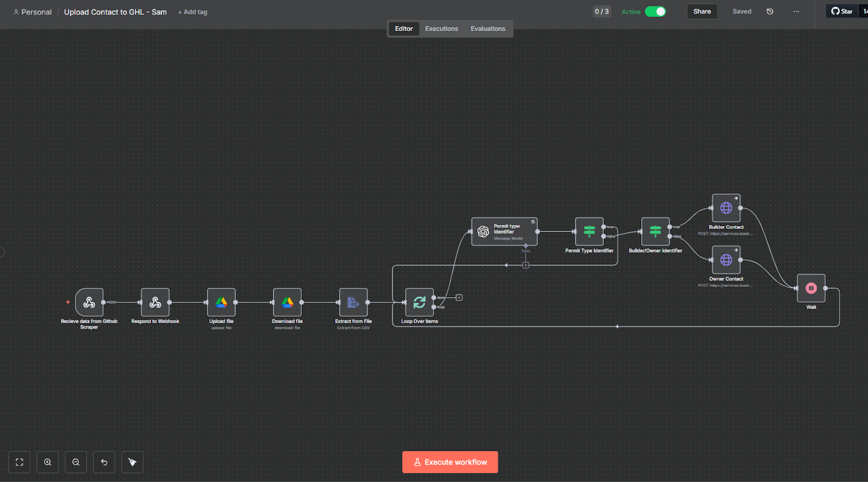Viewport: 868px width, 482px height.
Task: Open the Google Drive Download file node
Action: [288, 303]
